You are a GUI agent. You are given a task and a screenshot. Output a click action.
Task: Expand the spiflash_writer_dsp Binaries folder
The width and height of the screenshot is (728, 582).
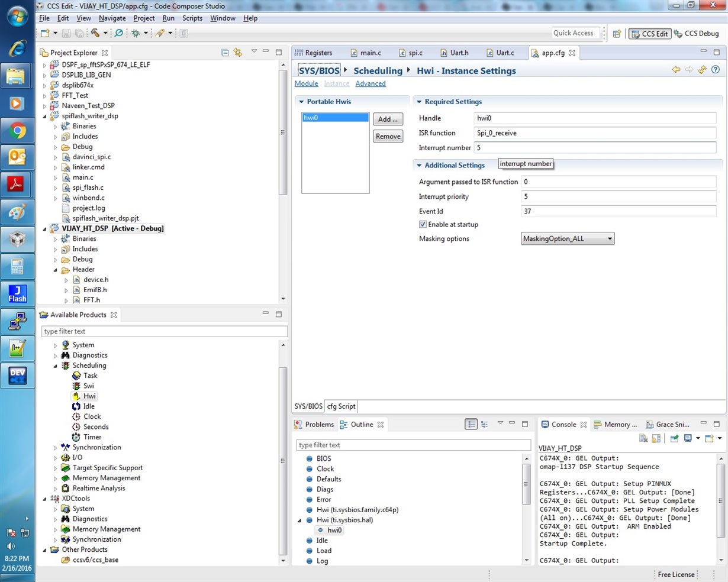click(56, 127)
